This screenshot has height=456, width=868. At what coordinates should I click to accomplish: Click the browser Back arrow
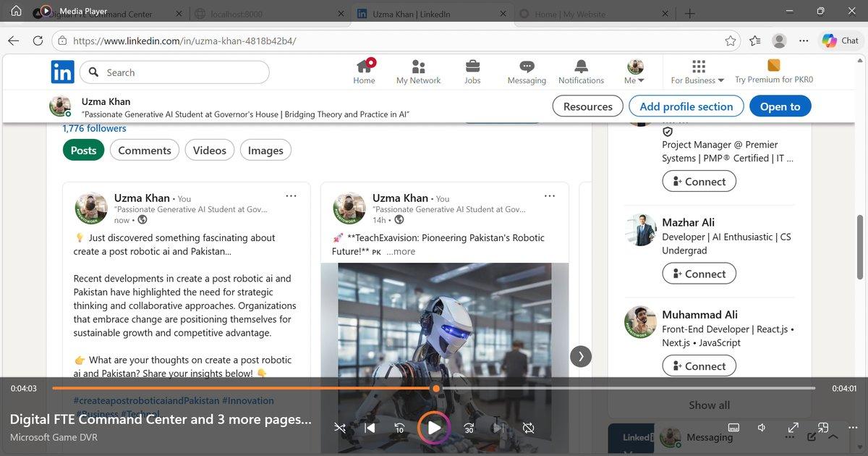click(13, 41)
